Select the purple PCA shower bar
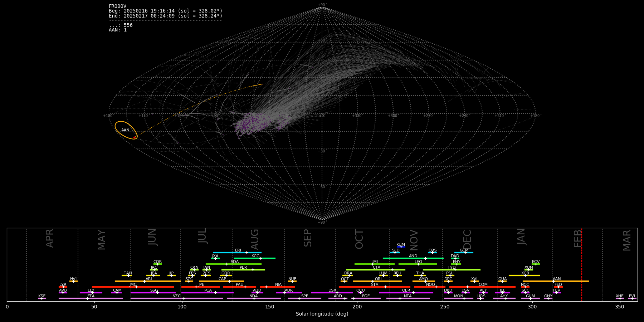The width and height of the screenshot is (644, 322). (x=208, y=293)
